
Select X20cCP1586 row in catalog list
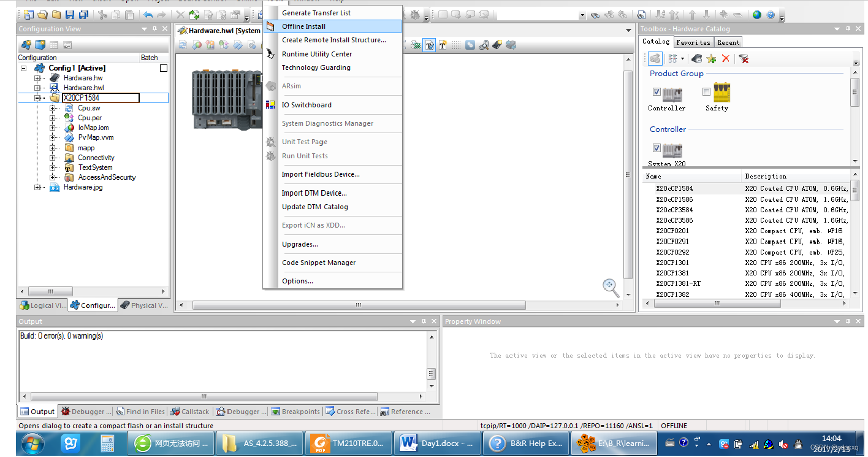point(747,199)
